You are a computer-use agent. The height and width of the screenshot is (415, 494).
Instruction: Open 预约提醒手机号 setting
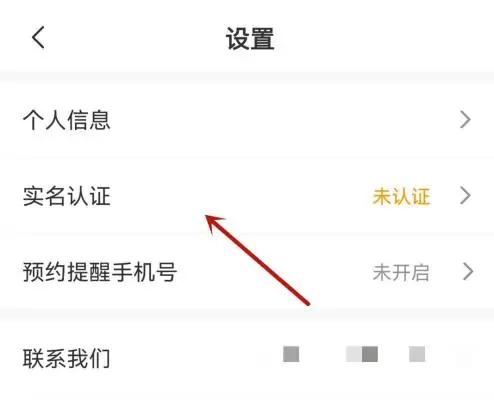pyautogui.click(x=247, y=272)
